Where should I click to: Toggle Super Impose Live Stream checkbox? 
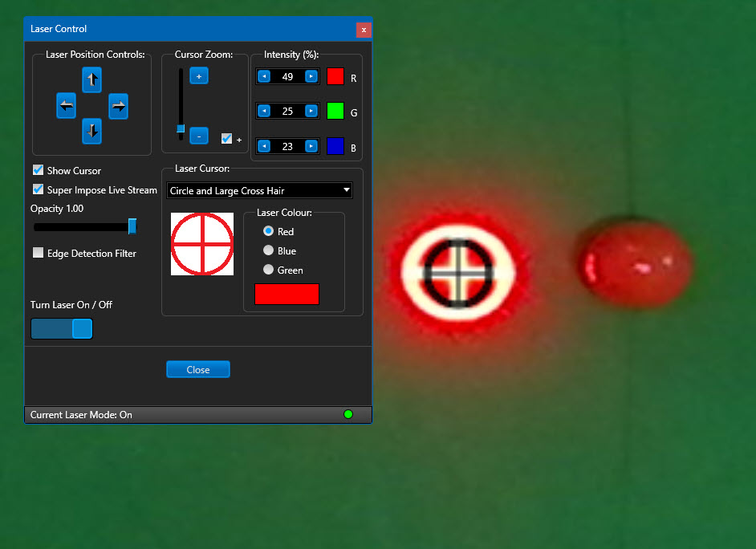tap(38, 189)
